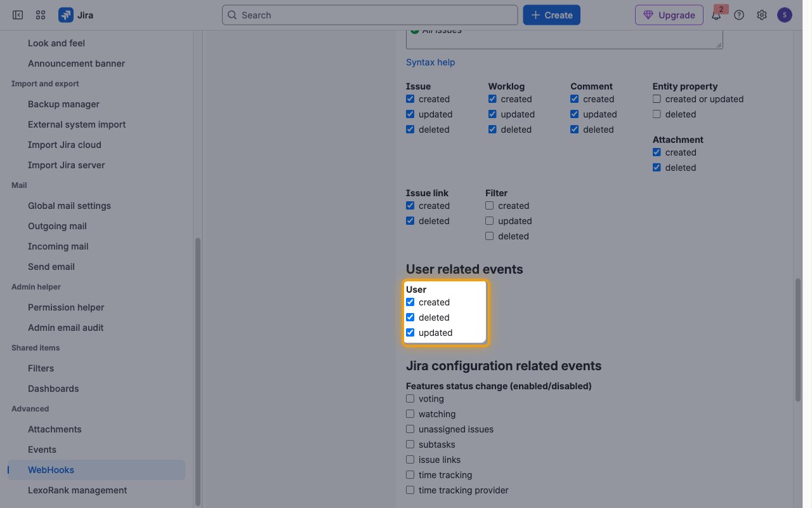Open the help question mark icon
This screenshot has height=508, width=812.
[x=739, y=15]
